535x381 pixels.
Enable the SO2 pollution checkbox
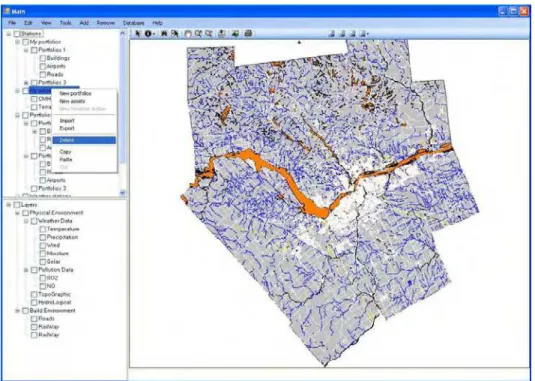[x=43, y=278]
